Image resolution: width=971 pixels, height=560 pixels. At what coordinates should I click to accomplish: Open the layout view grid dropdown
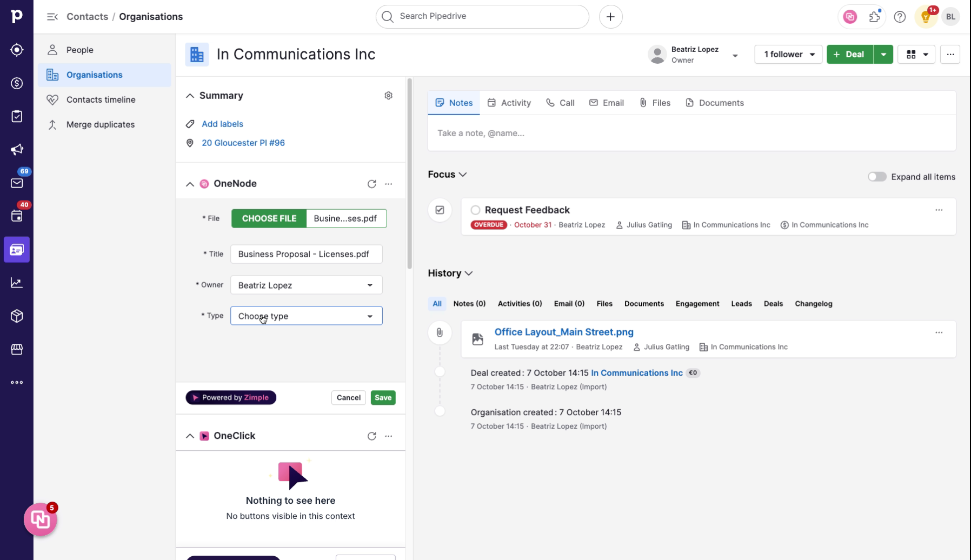coord(916,54)
